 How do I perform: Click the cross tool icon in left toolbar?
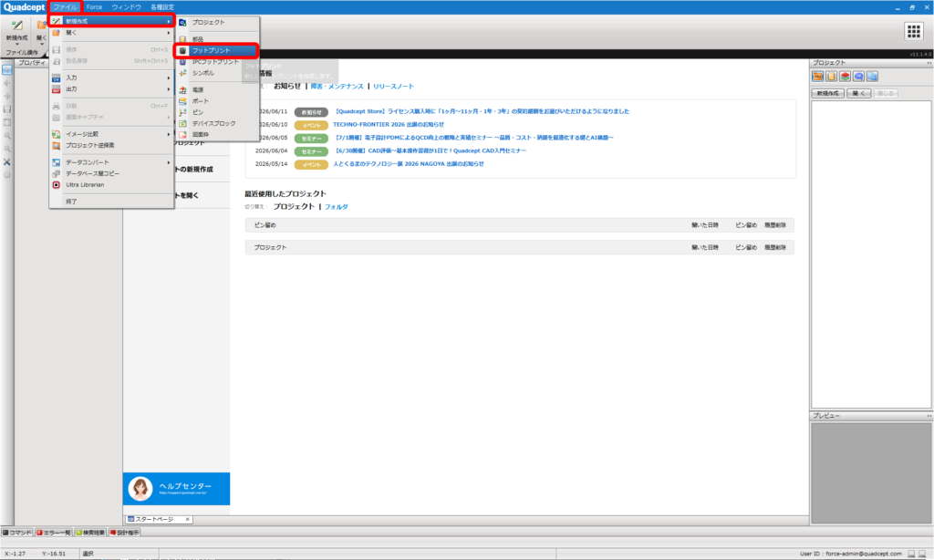pos(7,162)
